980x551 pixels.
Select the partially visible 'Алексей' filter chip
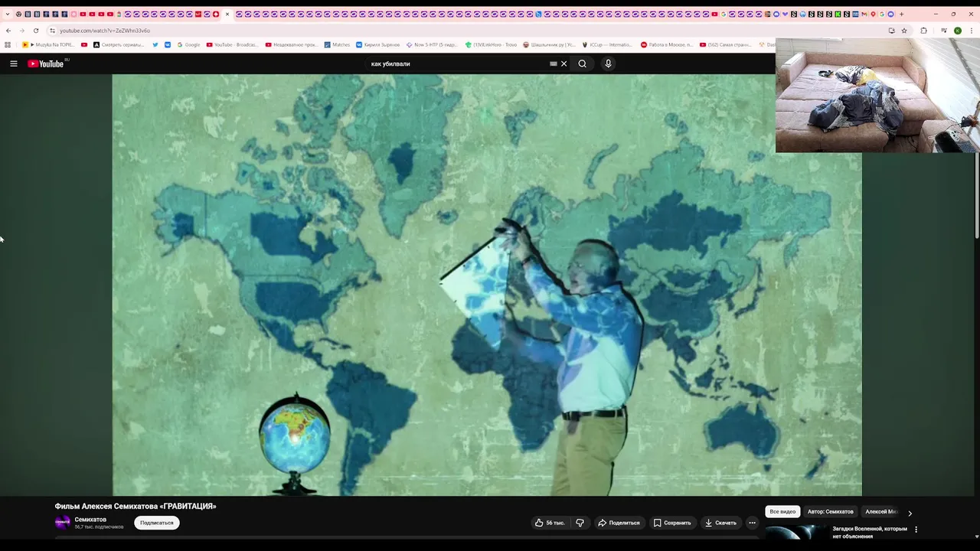[x=880, y=511]
